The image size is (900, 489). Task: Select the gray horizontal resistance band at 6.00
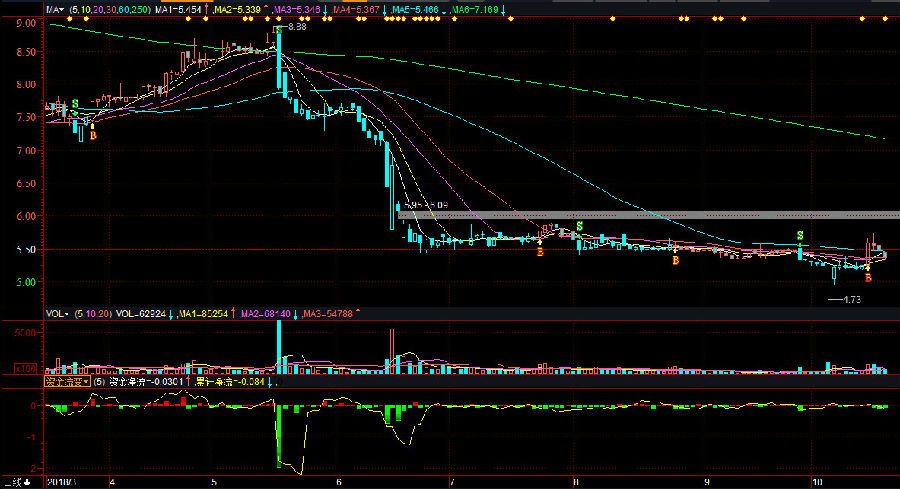coord(648,214)
